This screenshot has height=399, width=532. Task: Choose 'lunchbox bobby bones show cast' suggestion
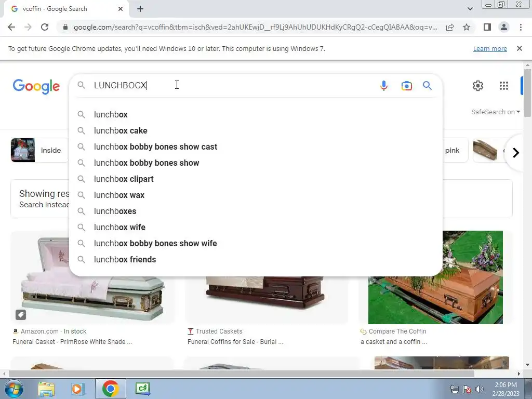tap(256, 147)
